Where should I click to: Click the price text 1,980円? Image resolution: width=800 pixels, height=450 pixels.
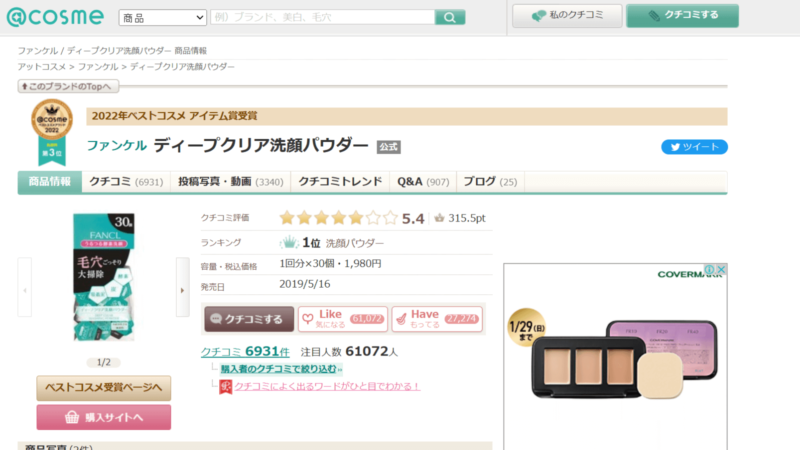(x=362, y=264)
